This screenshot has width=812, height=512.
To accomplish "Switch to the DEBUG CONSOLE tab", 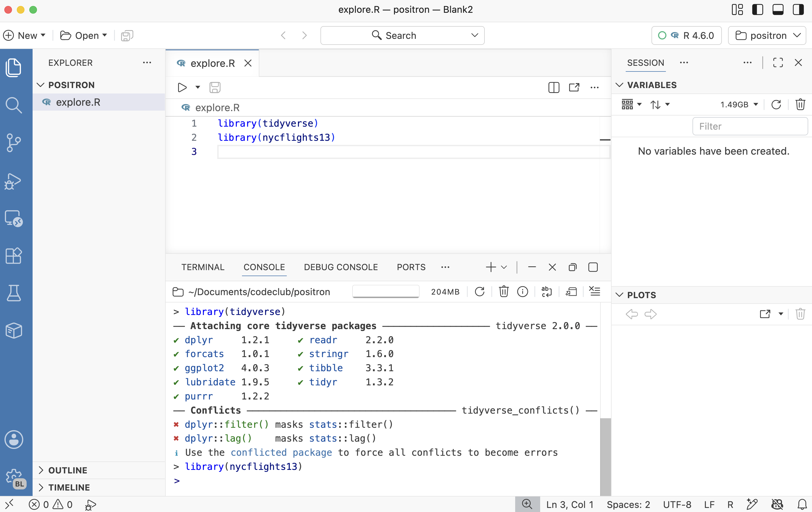I will tap(341, 267).
